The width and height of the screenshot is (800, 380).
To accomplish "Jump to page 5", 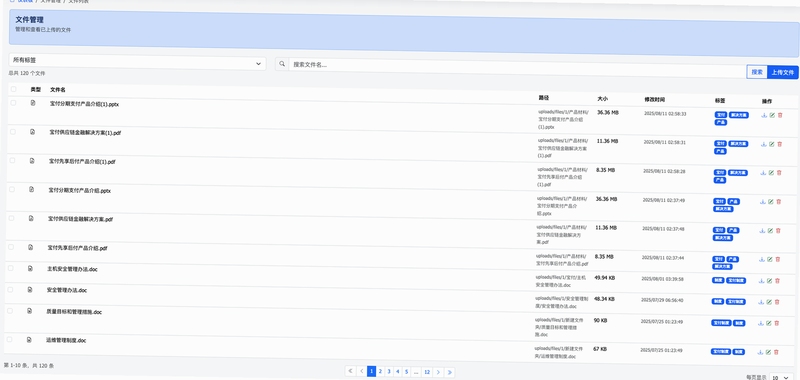I will pos(407,372).
